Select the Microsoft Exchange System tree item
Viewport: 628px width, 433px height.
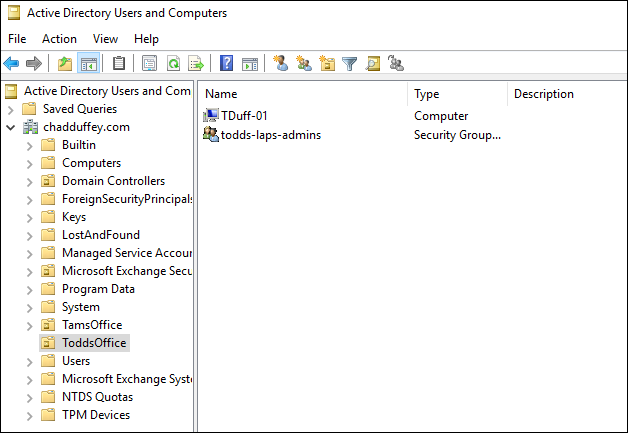click(127, 379)
